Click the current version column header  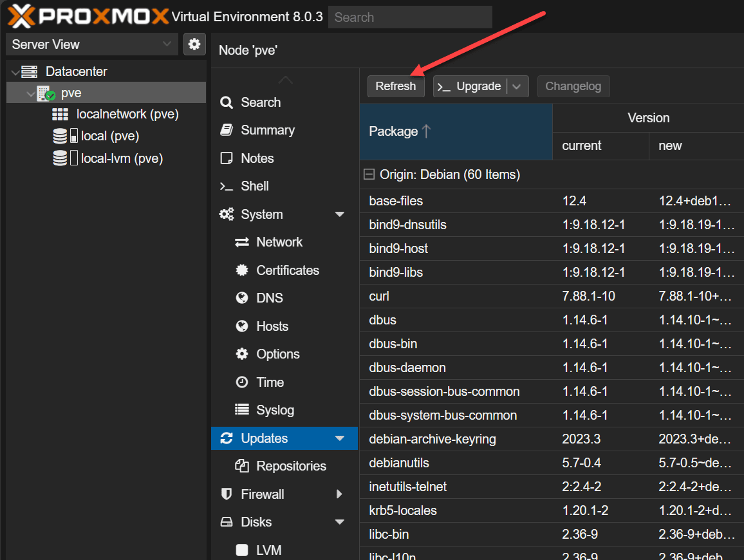point(600,145)
